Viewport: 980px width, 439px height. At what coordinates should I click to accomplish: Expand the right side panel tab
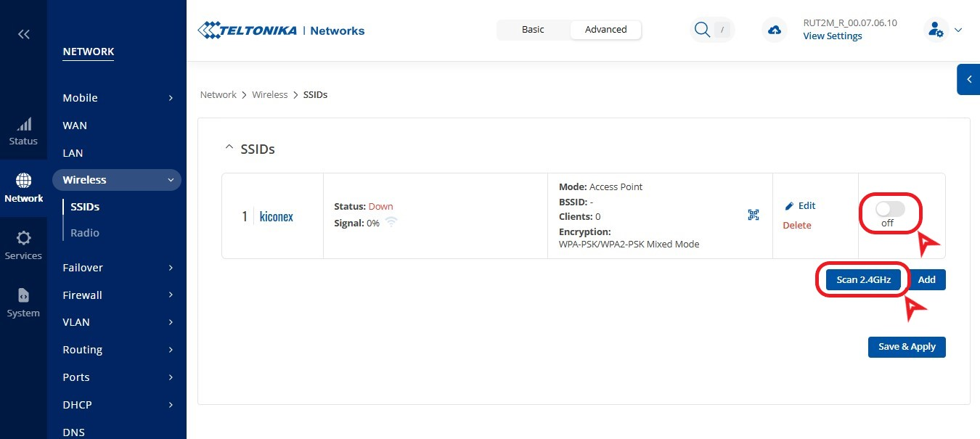tap(968, 80)
